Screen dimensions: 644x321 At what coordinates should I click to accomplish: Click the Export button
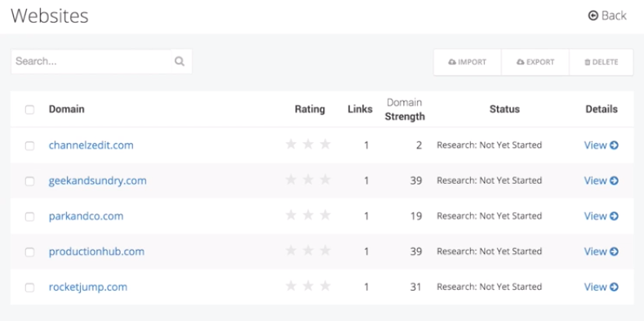[535, 62]
